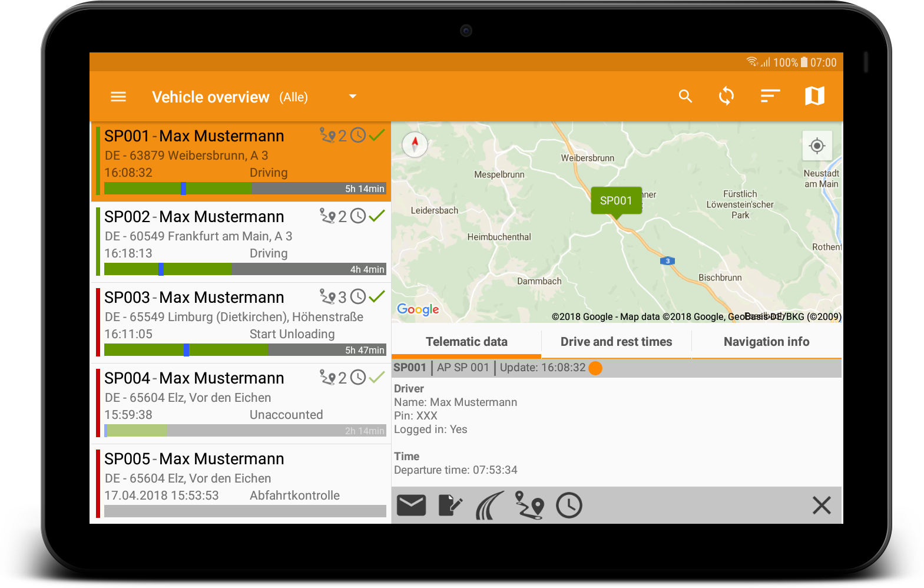The image size is (924, 588).
Task: Click the Google logo on the map
Action: click(x=418, y=309)
